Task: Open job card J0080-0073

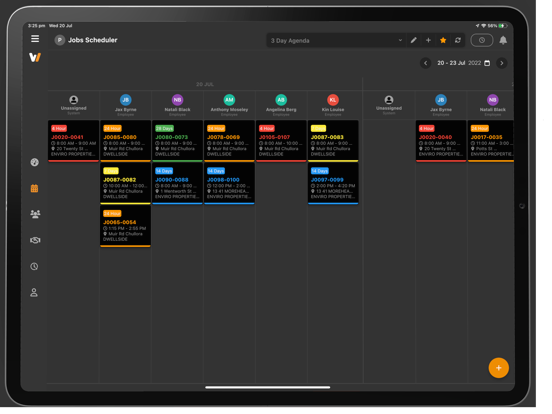Action: (x=177, y=141)
